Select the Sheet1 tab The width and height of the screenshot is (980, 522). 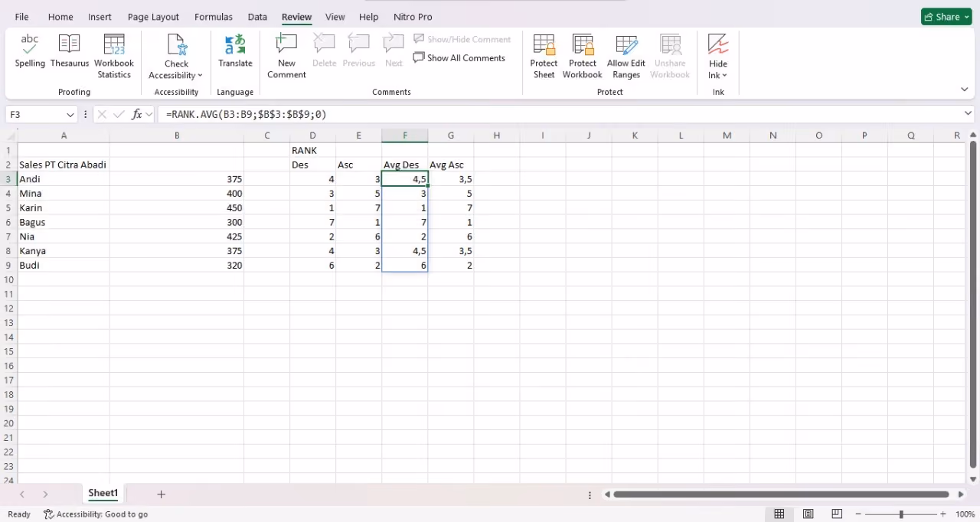(x=103, y=494)
